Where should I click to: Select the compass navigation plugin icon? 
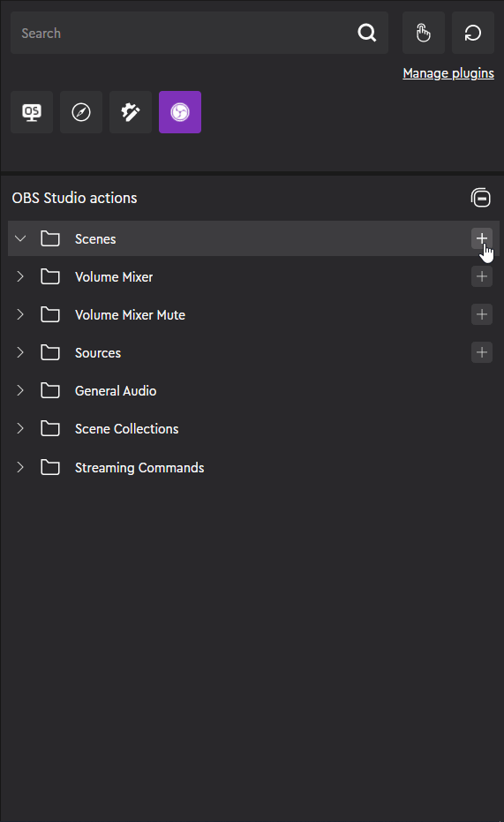click(81, 112)
